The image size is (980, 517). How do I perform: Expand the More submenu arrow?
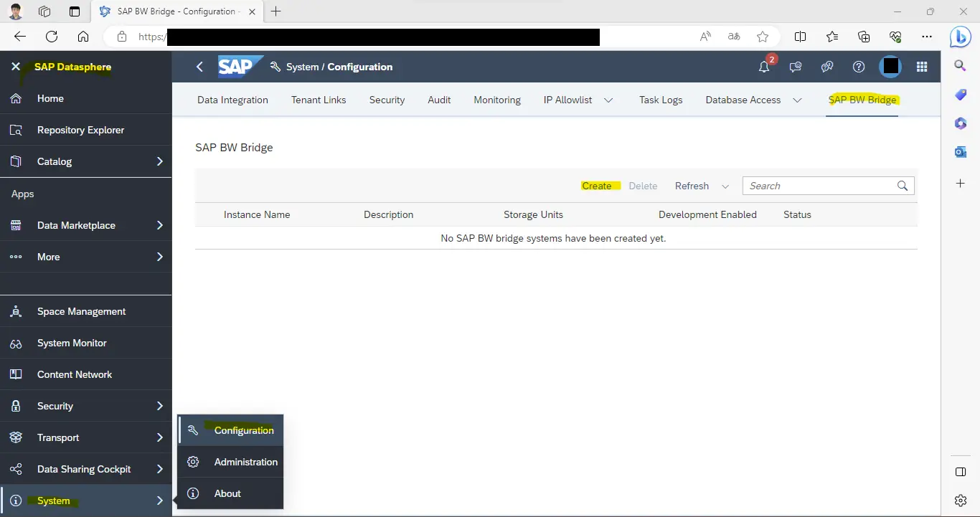tap(160, 257)
